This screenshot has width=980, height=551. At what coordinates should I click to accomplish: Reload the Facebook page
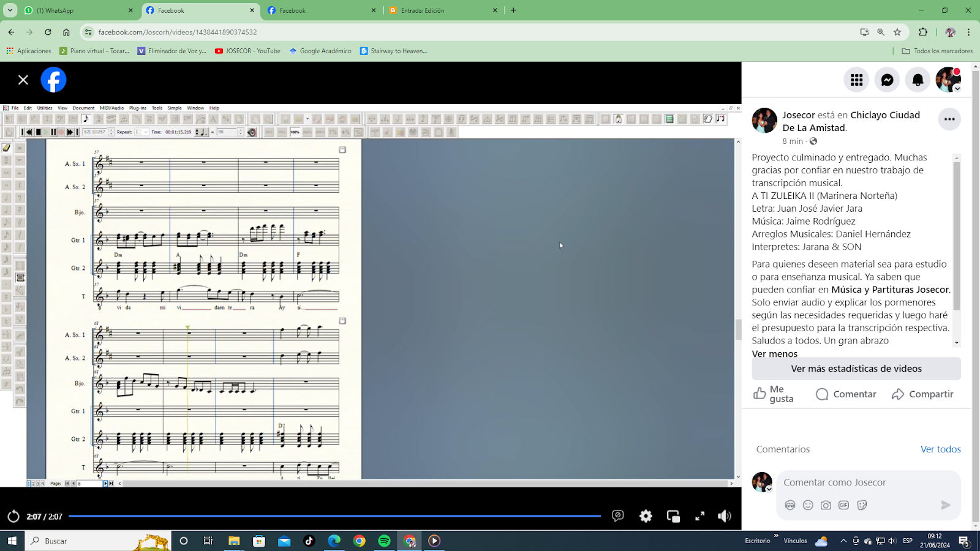(x=48, y=32)
